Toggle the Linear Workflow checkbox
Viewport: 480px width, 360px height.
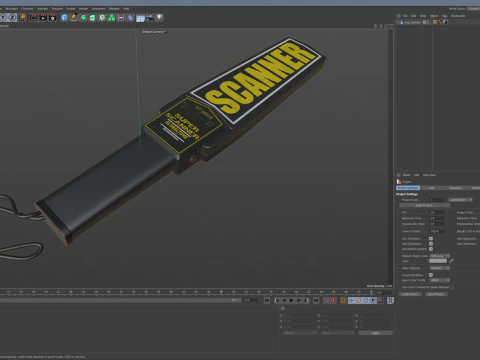pyautogui.click(x=431, y=275)
